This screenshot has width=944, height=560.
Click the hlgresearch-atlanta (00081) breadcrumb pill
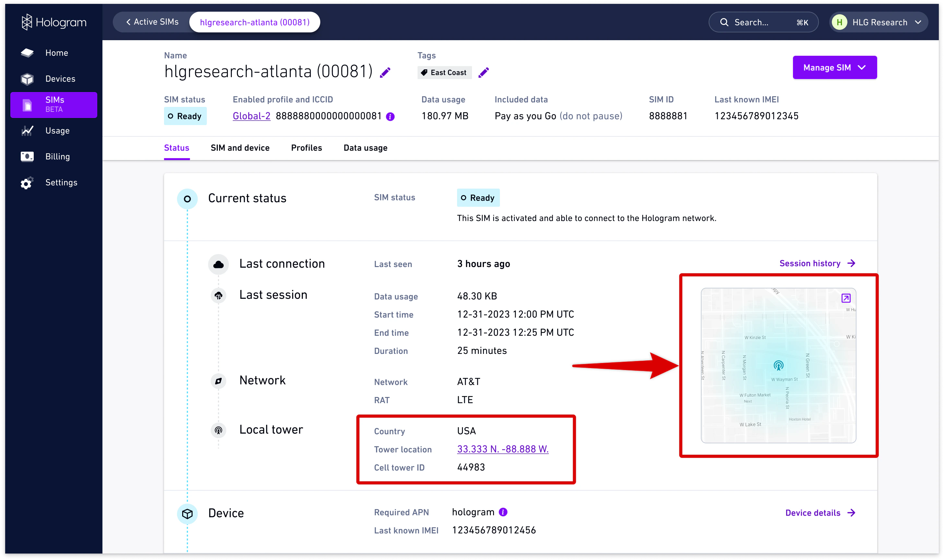coord(255,22)
